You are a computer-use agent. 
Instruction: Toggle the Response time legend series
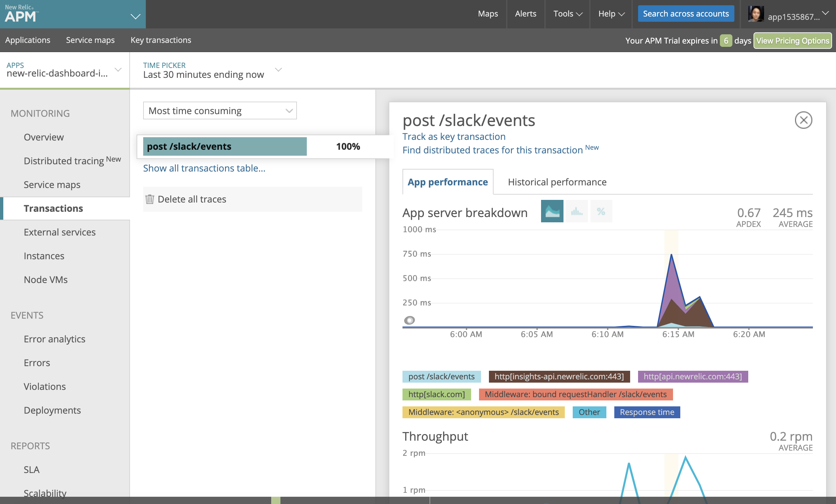(x=647, y=412)
